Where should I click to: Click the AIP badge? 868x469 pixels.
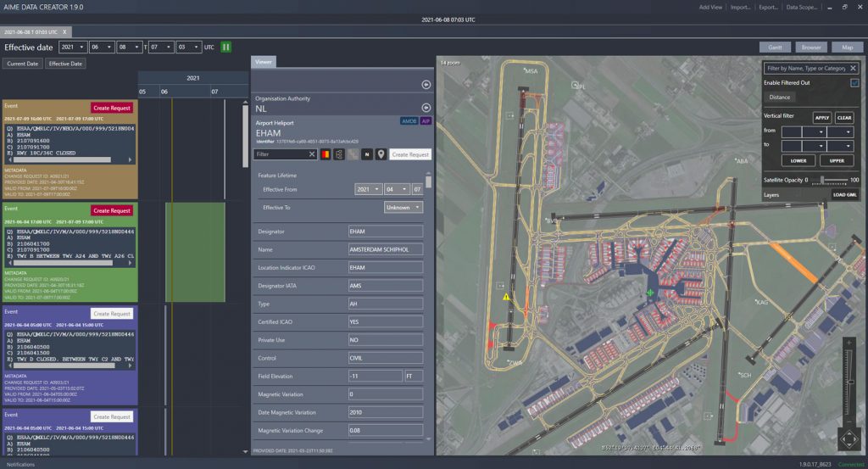tap(426, 121)
